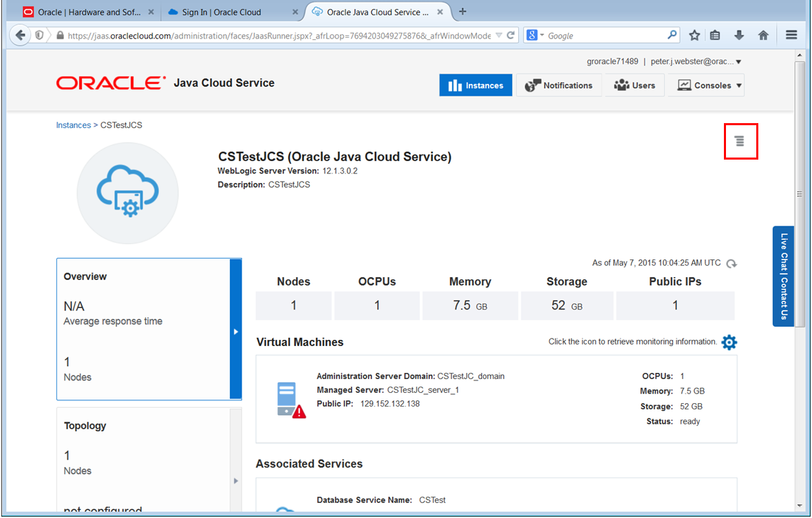The height and width of the screenshot is (518, 812).
Task: Click in the URL address field
Action: (x=279, y=36)
